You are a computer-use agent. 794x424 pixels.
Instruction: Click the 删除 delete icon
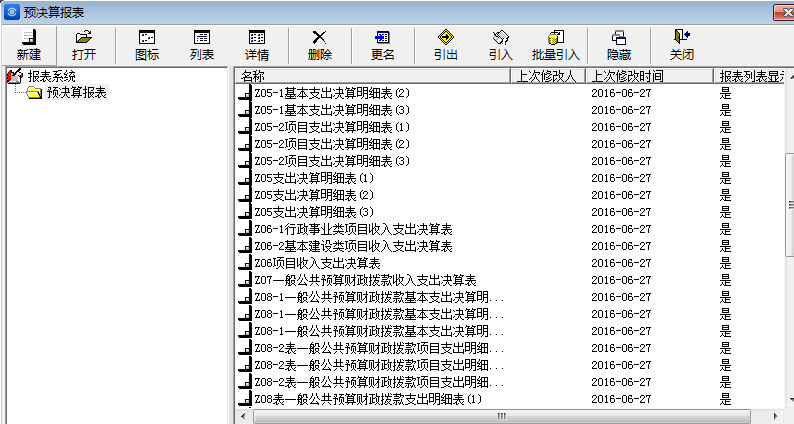tap(320, 45)
